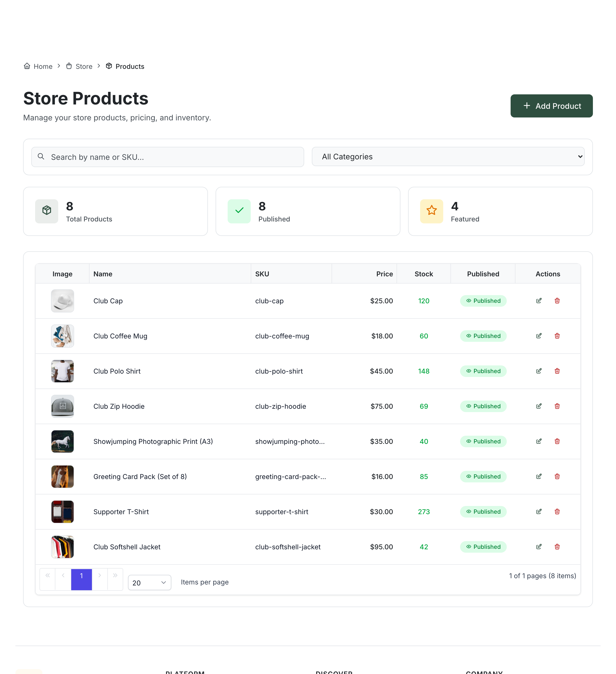Viewport: 616px width, 674px height.
Task: Edit the Supporter T-Shirt product
Action: coord(539,511)
